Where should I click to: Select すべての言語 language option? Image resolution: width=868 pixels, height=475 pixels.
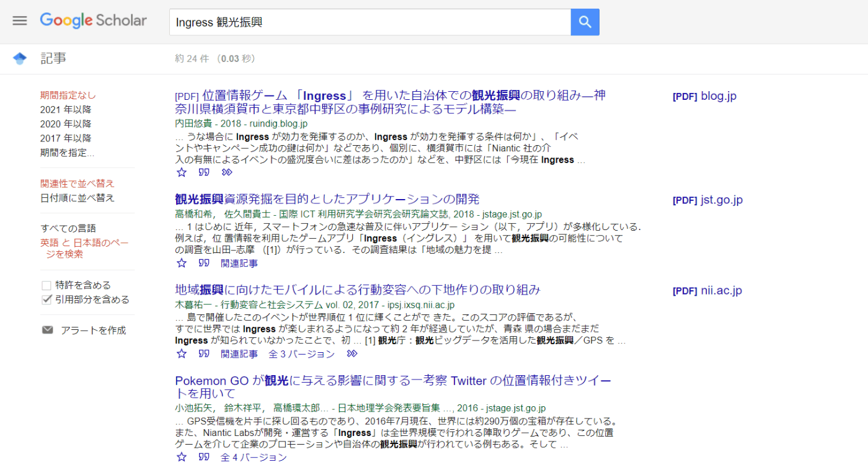click(x=68, y=228)
